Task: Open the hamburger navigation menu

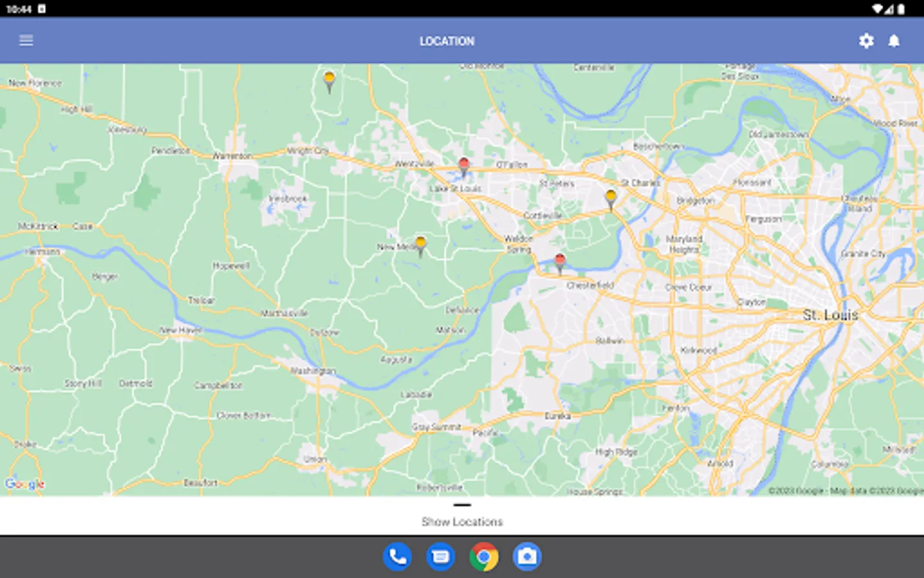Action: click(26, 40)
